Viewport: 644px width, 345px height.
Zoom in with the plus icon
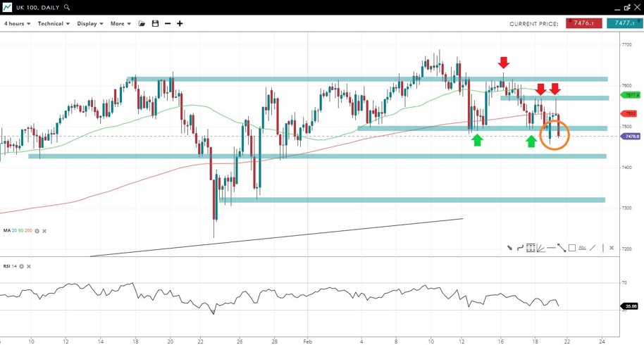pos(180,24)
